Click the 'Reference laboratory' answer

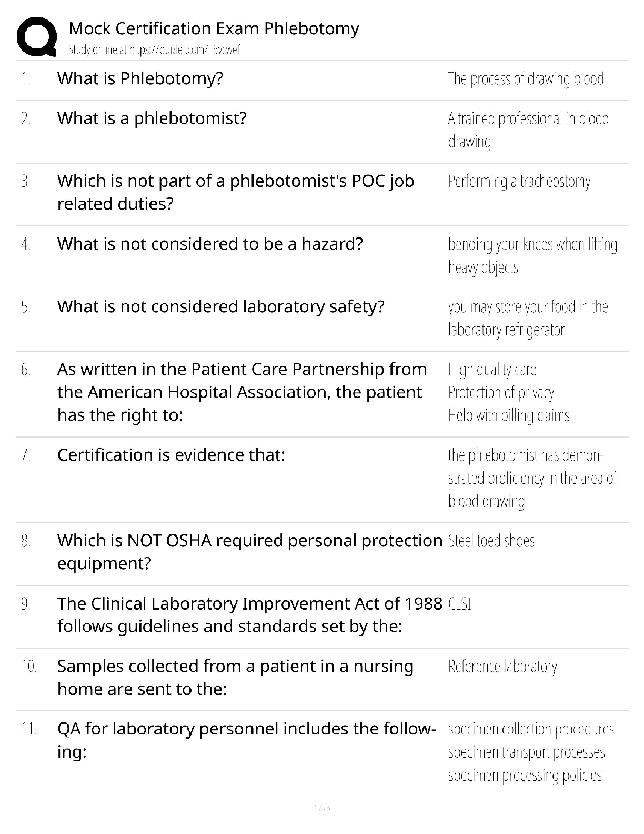pos(502,667)
